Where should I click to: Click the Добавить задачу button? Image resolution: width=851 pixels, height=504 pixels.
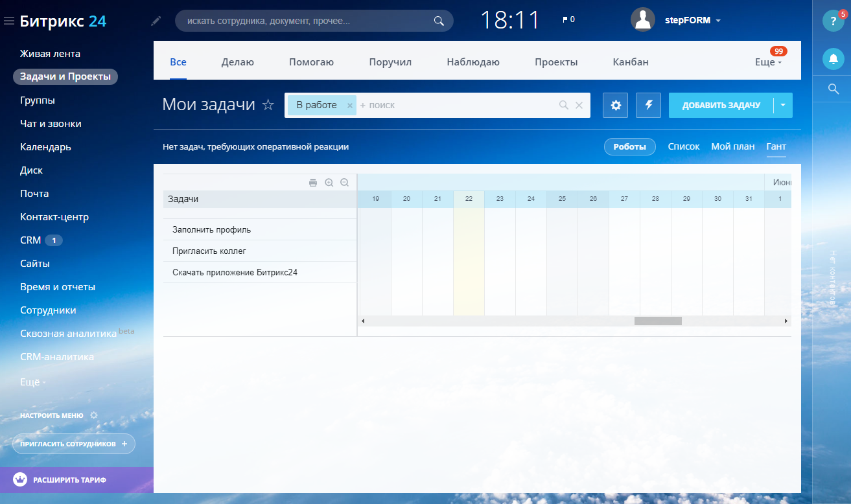pos(721,105)
